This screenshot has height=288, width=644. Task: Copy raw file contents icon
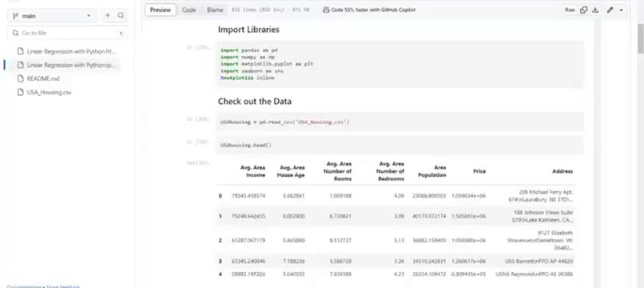(583, 10)
